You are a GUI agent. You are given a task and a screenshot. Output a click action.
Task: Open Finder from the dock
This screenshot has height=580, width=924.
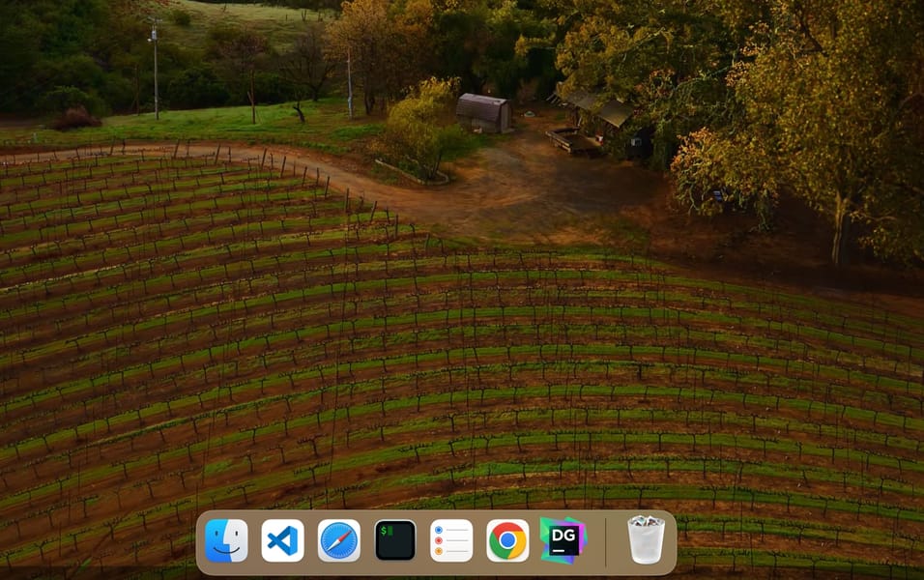tap(226, 540)
